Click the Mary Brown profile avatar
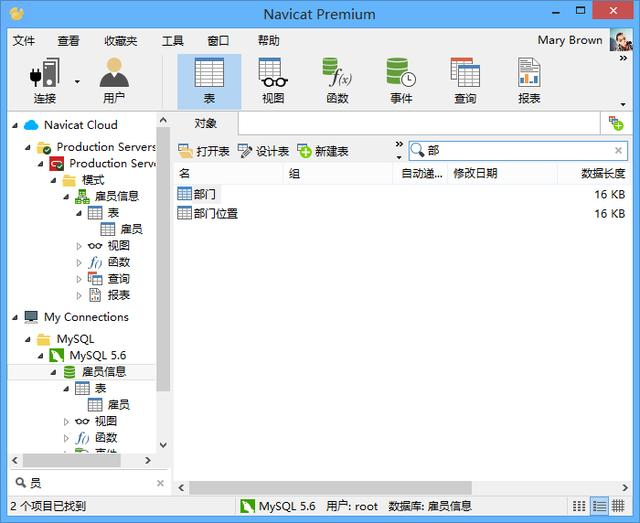 (621, 40)
